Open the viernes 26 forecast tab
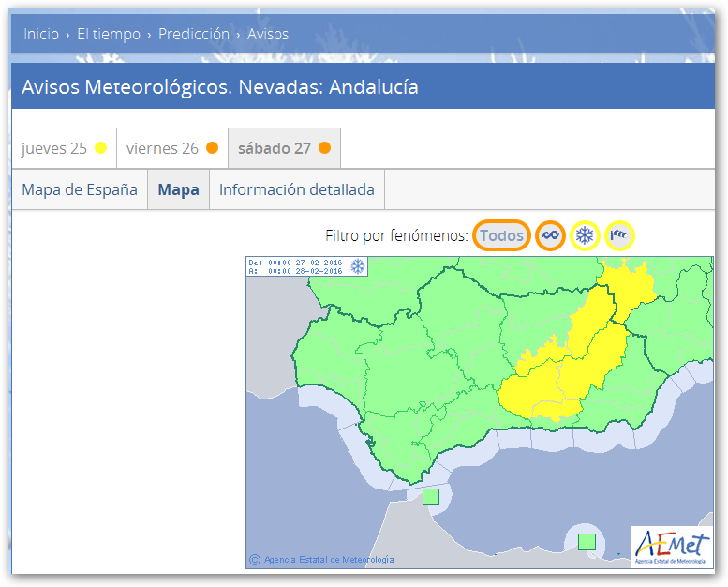The image size is (728, 587). 172,148
